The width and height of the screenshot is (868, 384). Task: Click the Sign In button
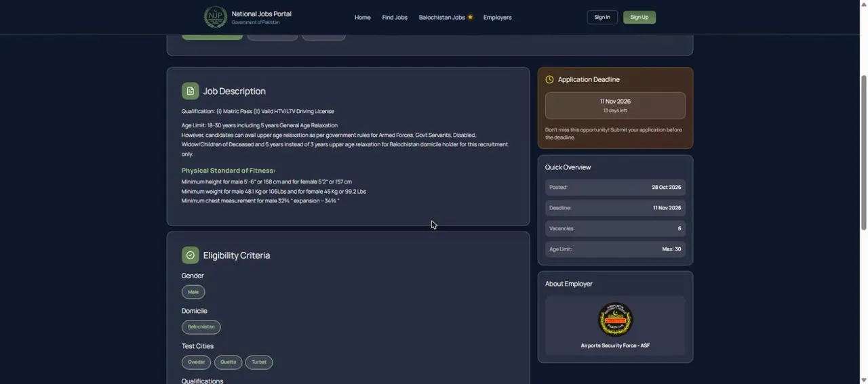click(x=602, y=18)
